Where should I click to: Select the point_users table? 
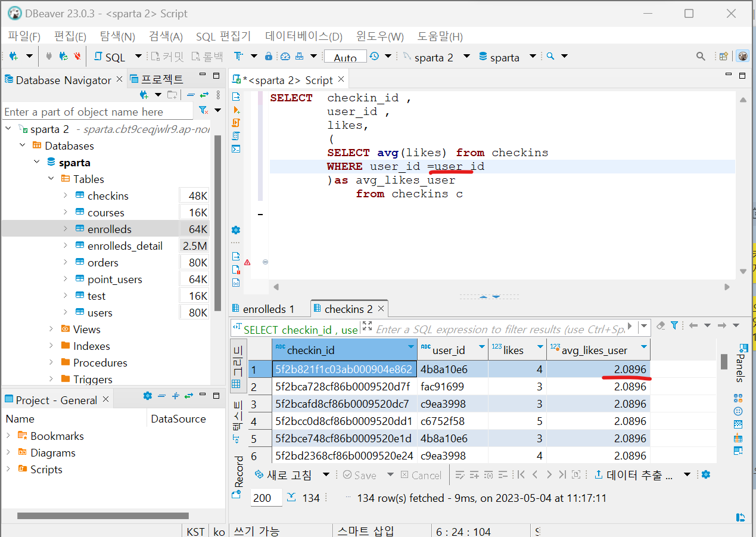pyautogui.click(x=115, y=279)
